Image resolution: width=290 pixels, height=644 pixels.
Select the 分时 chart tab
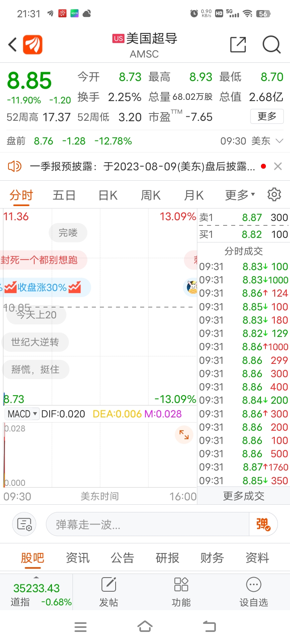(21, 195)
